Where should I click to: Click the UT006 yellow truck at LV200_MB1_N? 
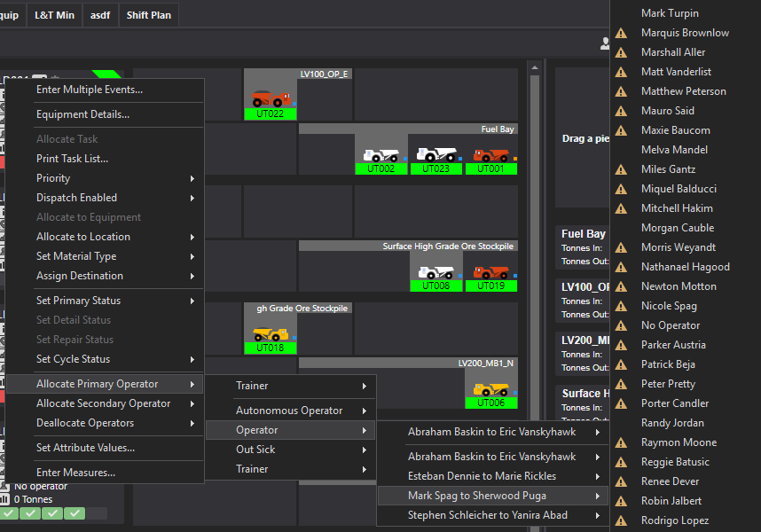pos(490,388)
